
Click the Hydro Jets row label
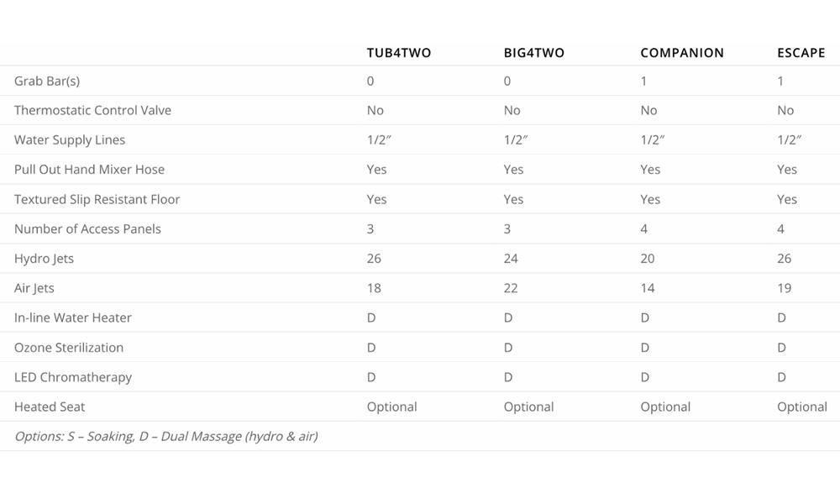(44, 259)
